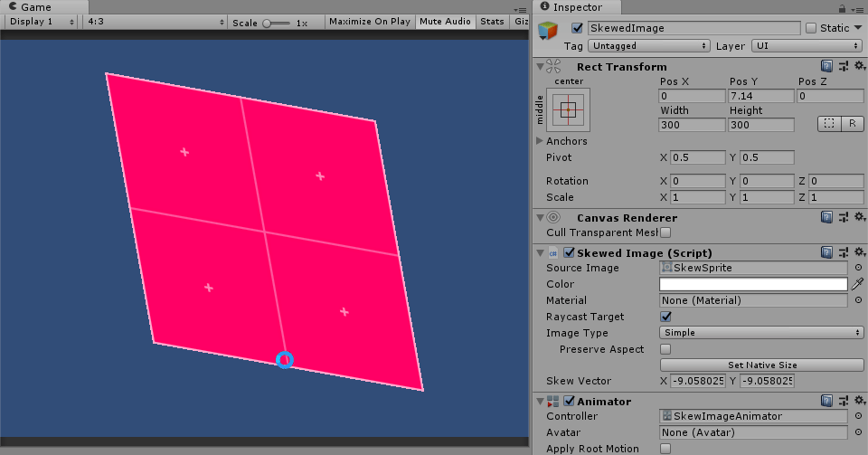
Task: Click the Pivot X field showing 0.5
Action: (697, 157)
